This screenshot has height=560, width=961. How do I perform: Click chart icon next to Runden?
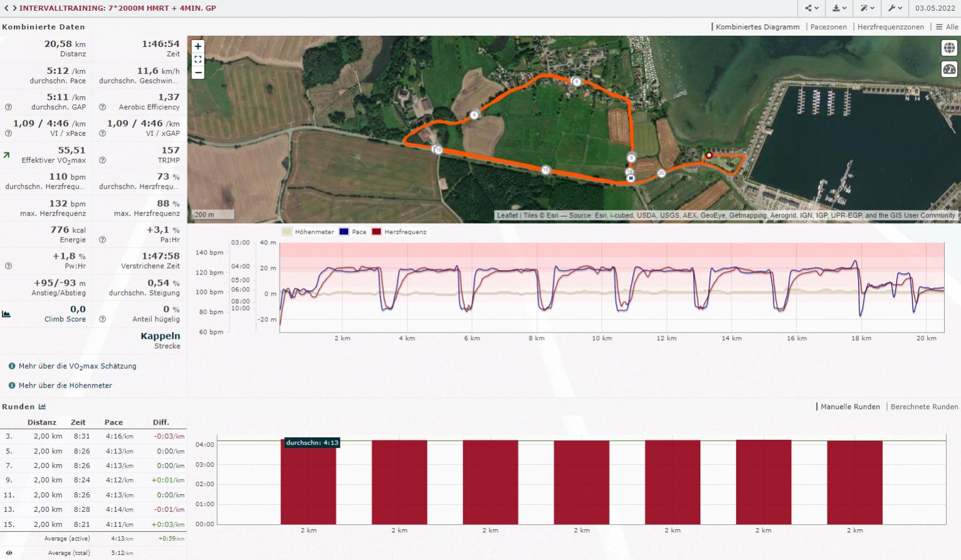point(42,407)
